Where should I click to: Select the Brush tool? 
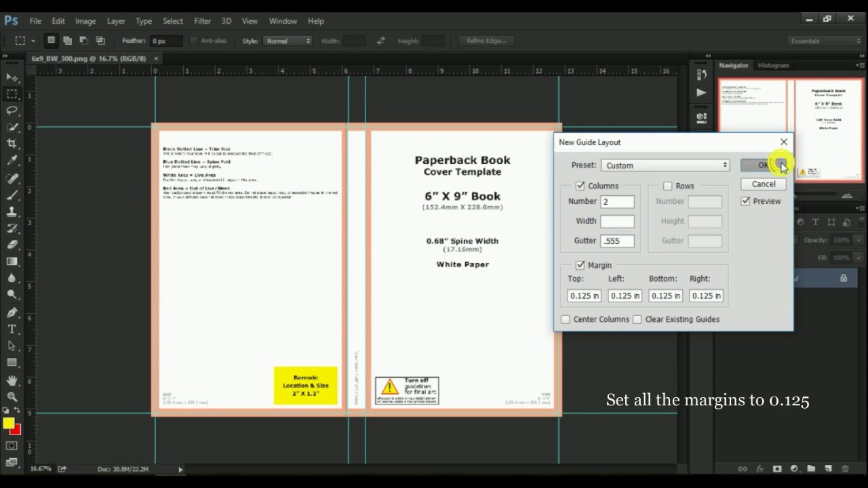pyautogui.click(x=12, y=195)
